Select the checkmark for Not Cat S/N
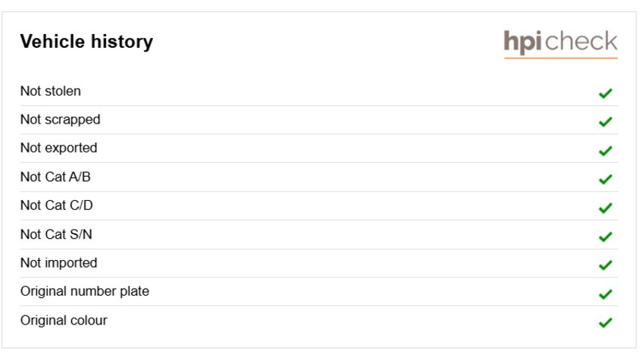This screenshot has height=354, width=644. point(605,237)
